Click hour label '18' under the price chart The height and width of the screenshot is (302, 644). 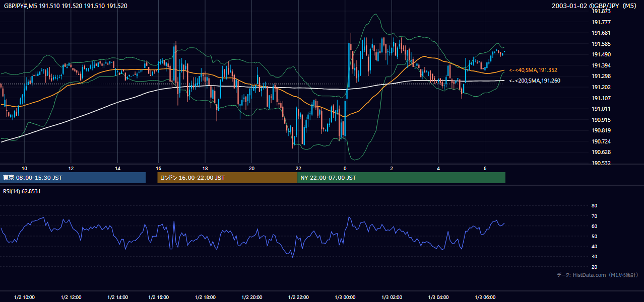coord(205,168)
